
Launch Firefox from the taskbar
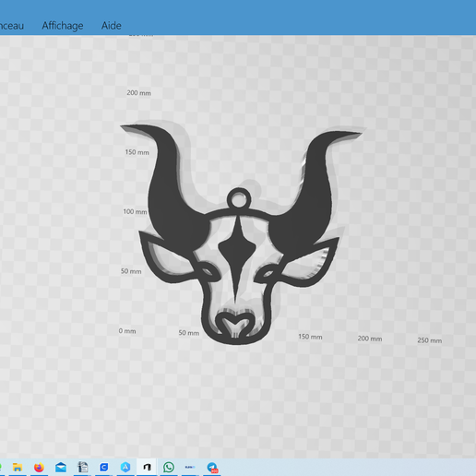(x=39, y=468)
